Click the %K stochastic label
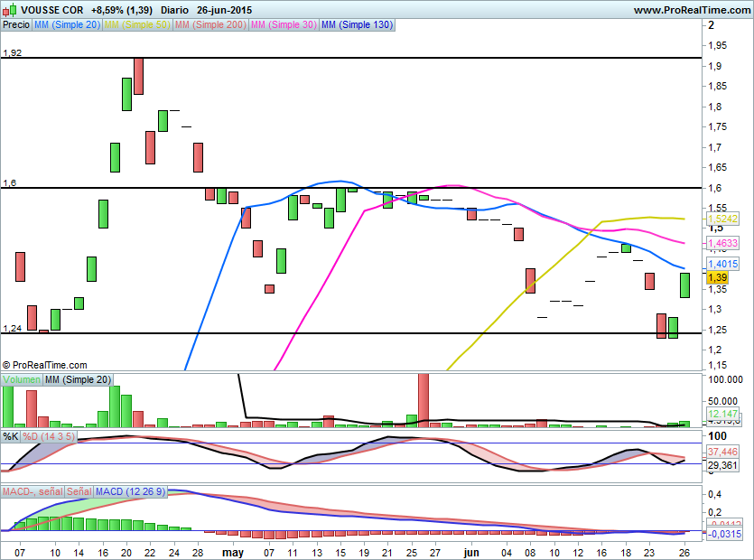Image resolution: width=754 pixels, height=560 pixels. (x=11, y=436)
